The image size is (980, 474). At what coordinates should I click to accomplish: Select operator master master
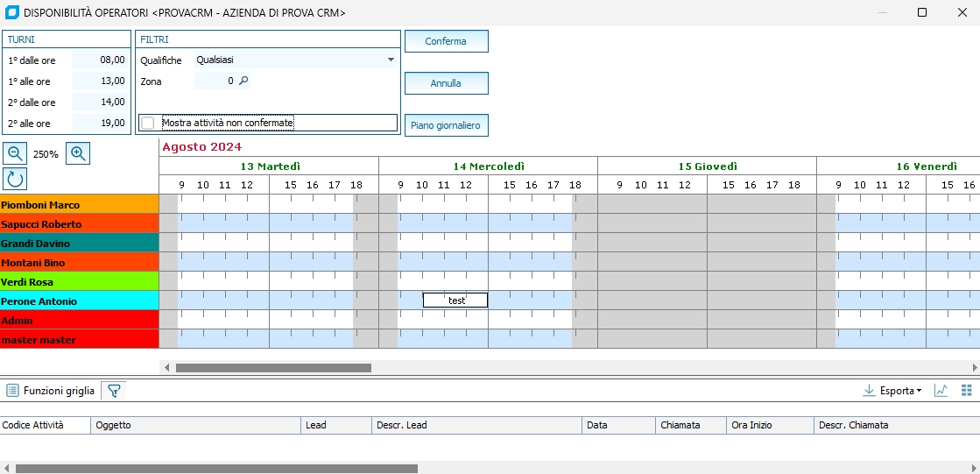click(80, 340)
